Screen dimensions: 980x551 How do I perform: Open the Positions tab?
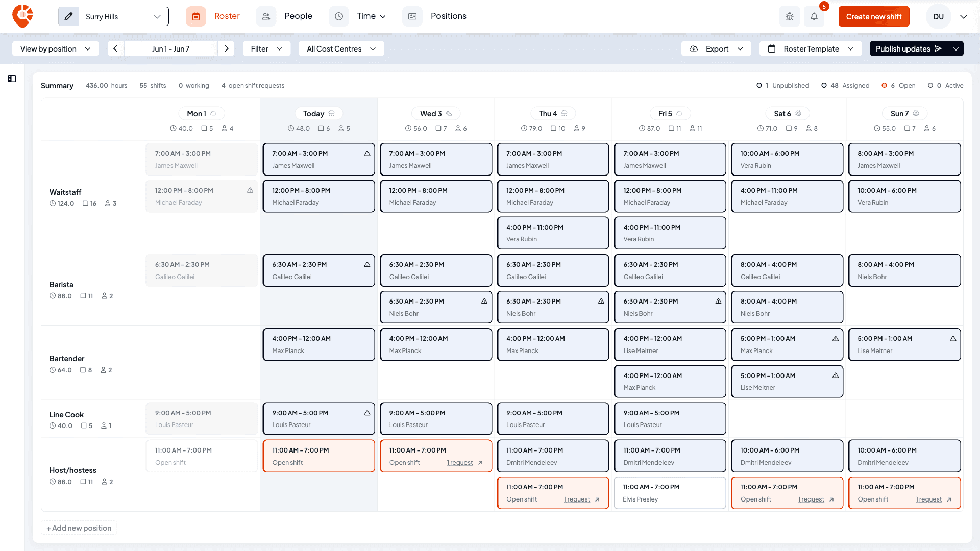coord(449,16)
